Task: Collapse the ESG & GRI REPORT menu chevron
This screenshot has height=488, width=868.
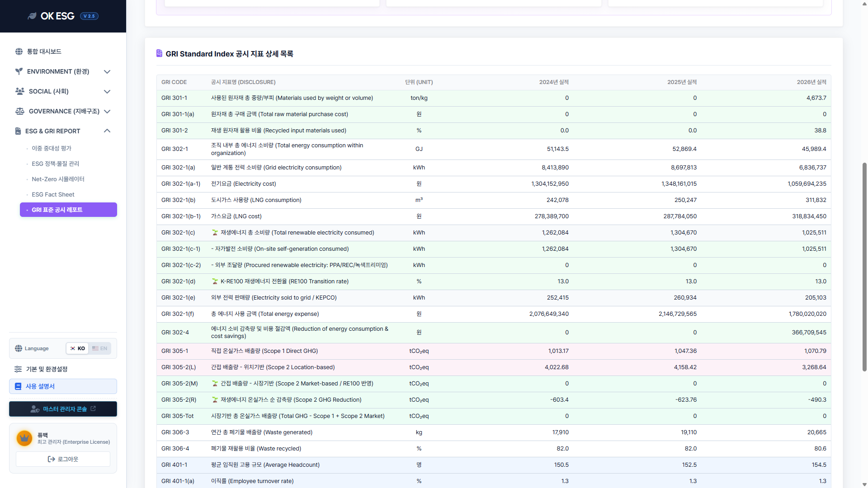Action: pyautogui.click(x=107, y=131)
